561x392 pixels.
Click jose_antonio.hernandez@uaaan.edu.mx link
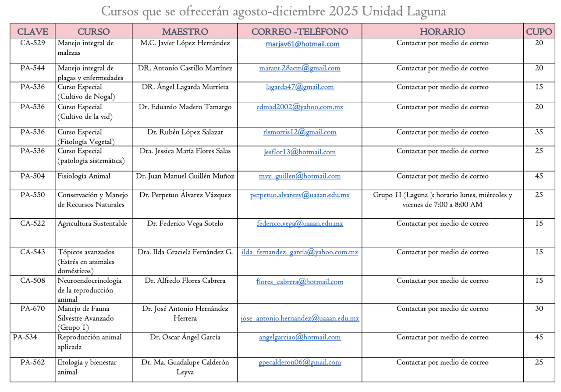pyautogui.click(x=300, y=319)
